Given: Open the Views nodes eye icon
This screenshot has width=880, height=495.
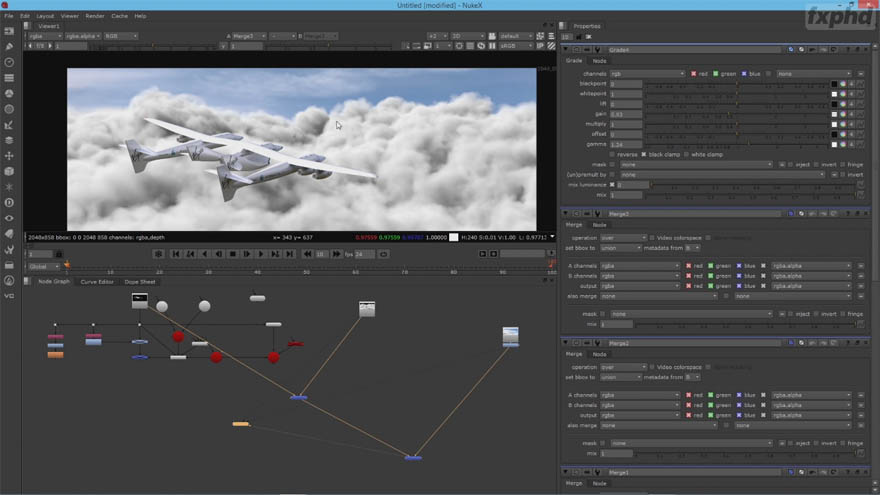Looking at the screenshot, I should pos(9,218).
